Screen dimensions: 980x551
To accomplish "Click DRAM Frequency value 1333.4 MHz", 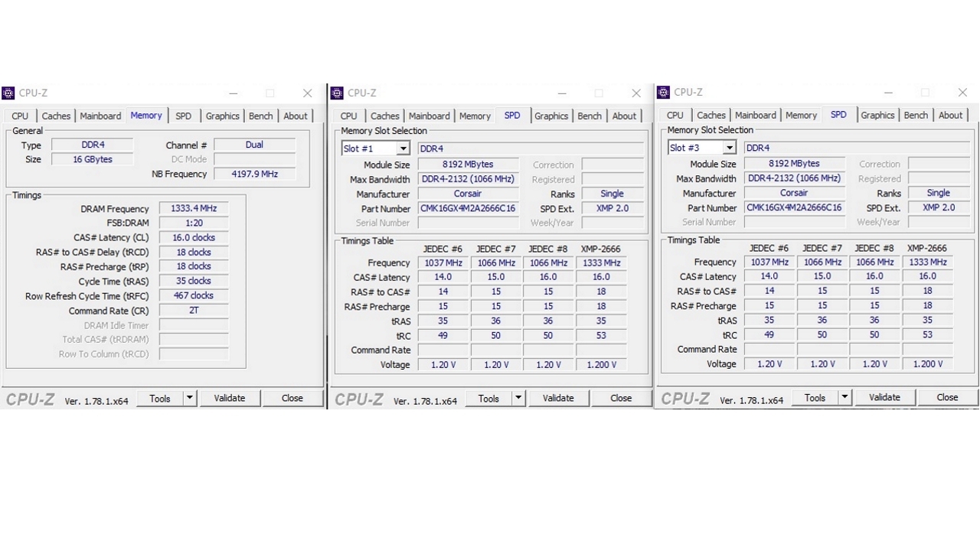I will click(x=194, y=208).
